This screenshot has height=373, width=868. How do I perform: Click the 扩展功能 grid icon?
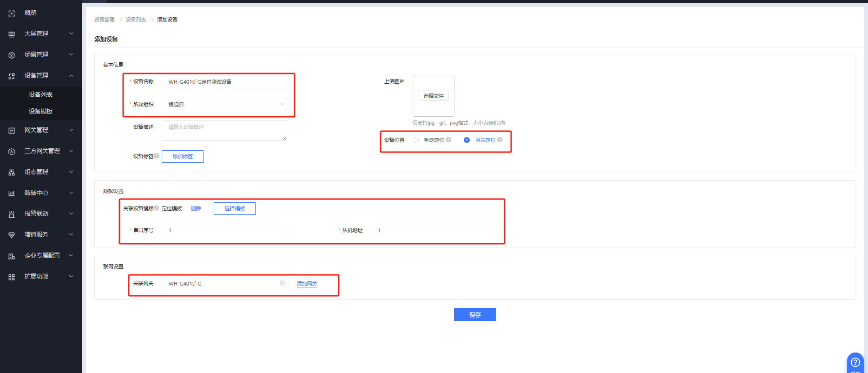(12, 277)
